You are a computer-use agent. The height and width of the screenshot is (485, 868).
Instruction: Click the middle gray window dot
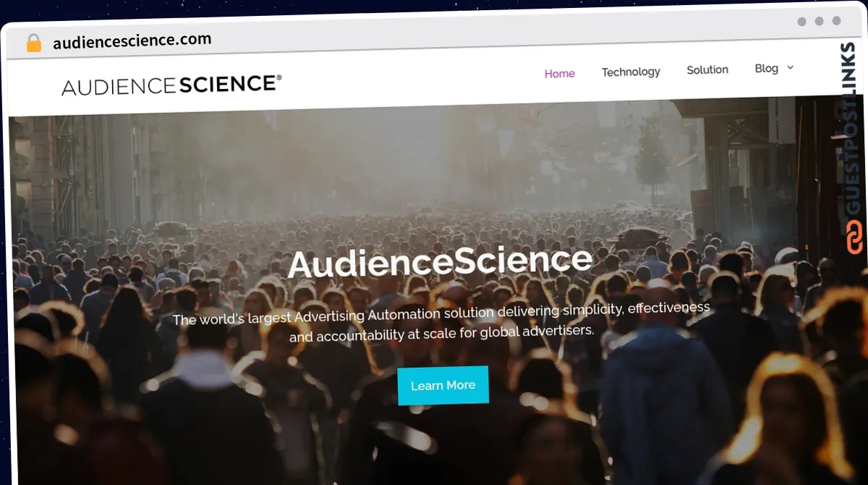pyautogui.click(x=819, y=21)
